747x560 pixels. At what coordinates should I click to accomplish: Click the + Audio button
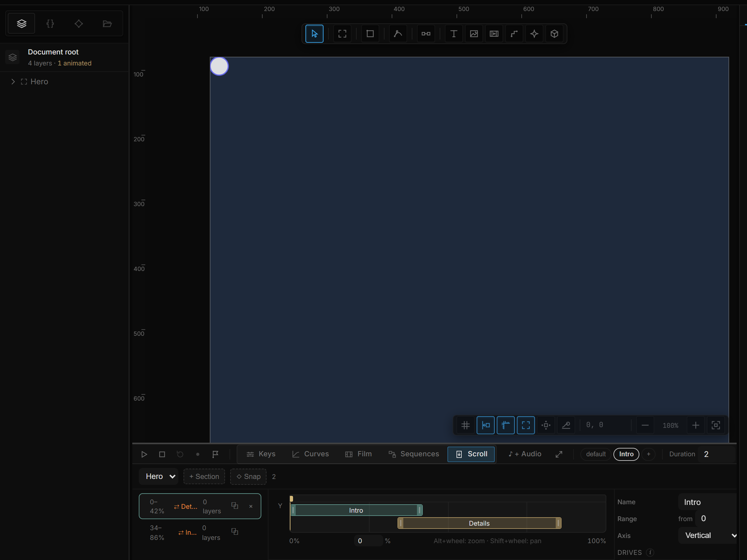pyautogui.click(x=525, y=454)
